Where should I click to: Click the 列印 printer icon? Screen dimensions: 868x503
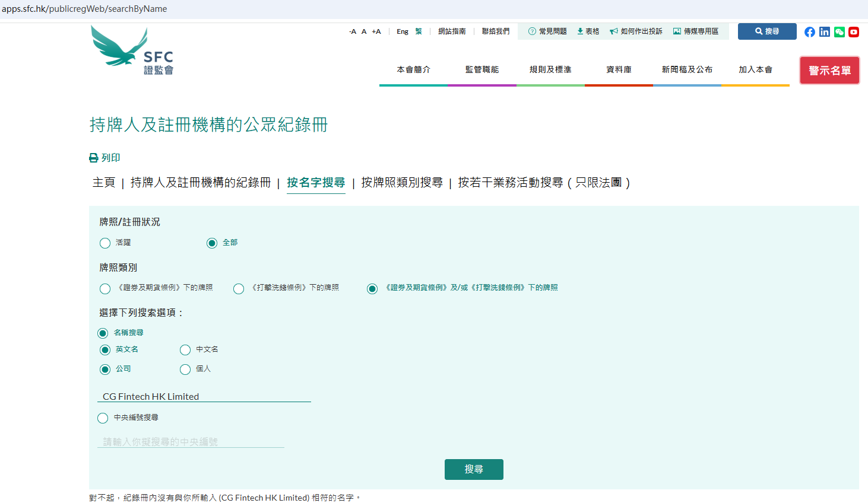(x=94, y=158)
